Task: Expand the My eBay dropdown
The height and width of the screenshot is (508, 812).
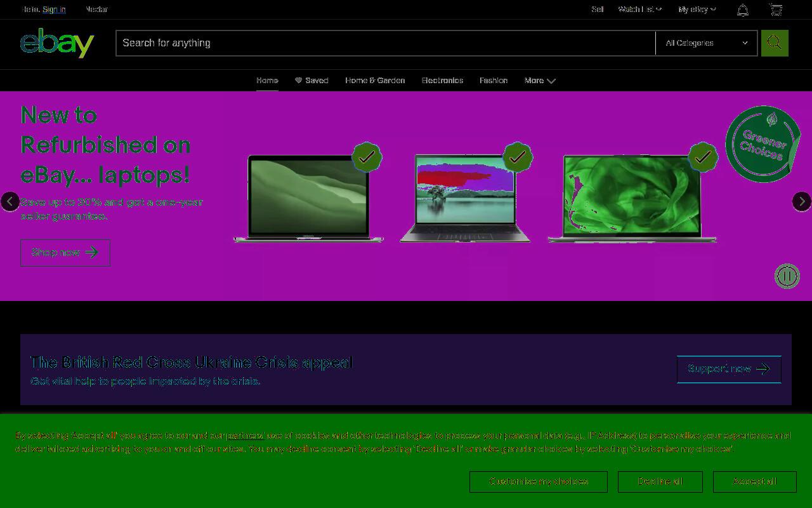Action: coord(697,10)
